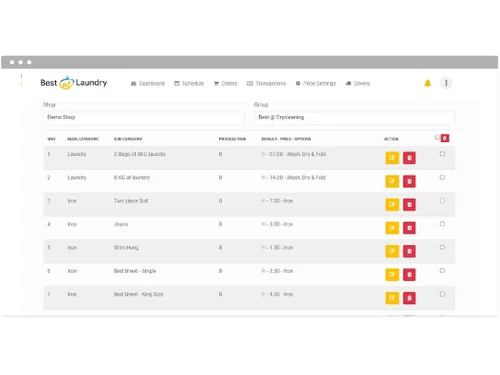The width and height of the screenshot is (500, 375).
Task: Click the 14.00 - Wash, Dry & Fold price
Action: click(x=294, y=177)
